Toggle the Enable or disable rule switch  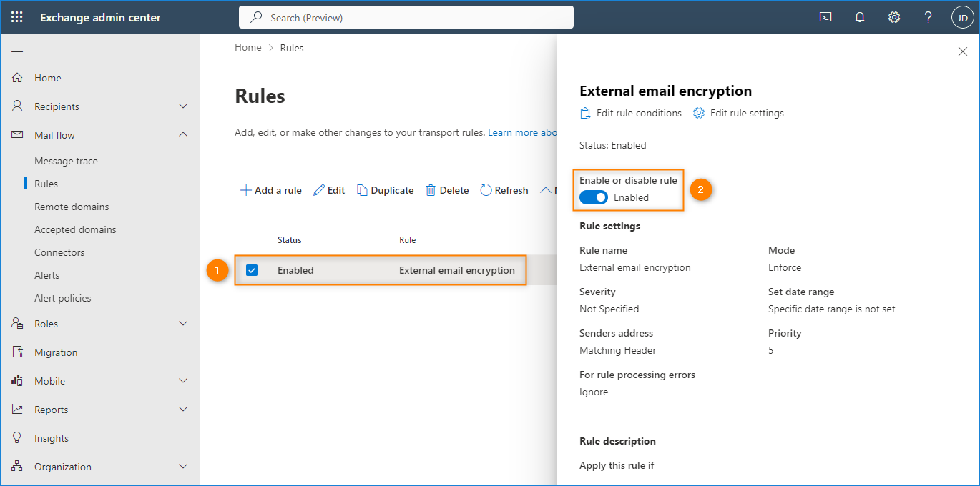coord(594,197)
